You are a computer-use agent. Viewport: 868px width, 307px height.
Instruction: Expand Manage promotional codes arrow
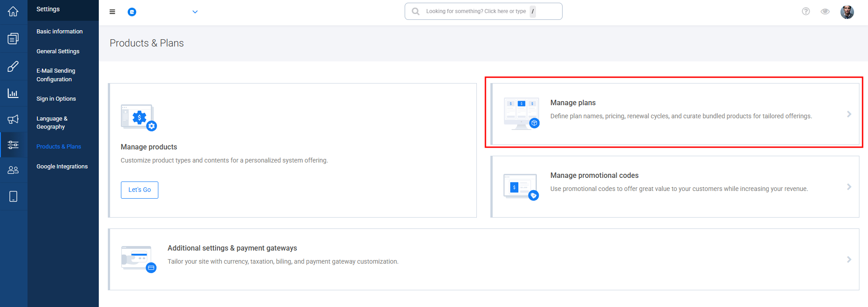[849, 187]
